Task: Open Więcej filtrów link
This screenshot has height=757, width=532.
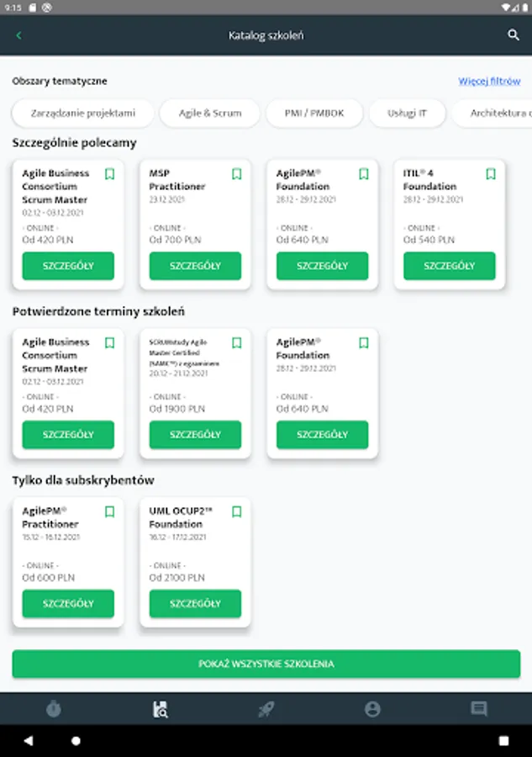Action: [489, 81]
